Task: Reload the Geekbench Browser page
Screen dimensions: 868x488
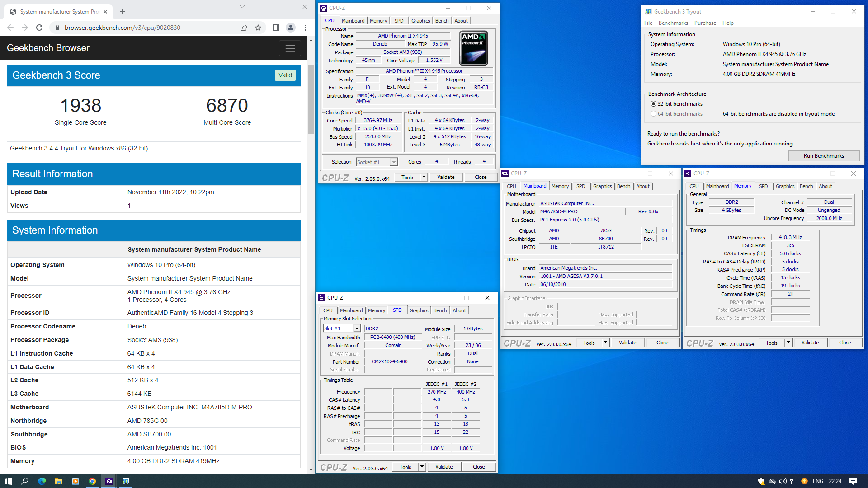Action: coord(39,28)
